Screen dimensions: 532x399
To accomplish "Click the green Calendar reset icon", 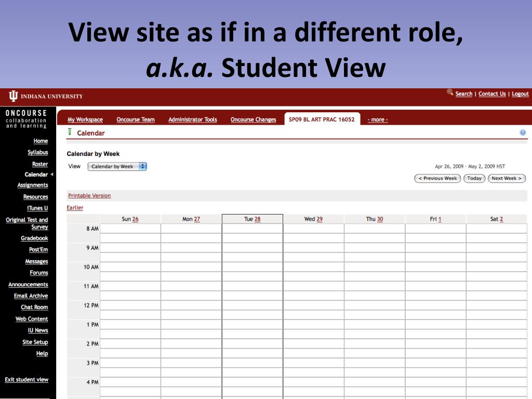I will pyautogui.click(x=70, y=132).
